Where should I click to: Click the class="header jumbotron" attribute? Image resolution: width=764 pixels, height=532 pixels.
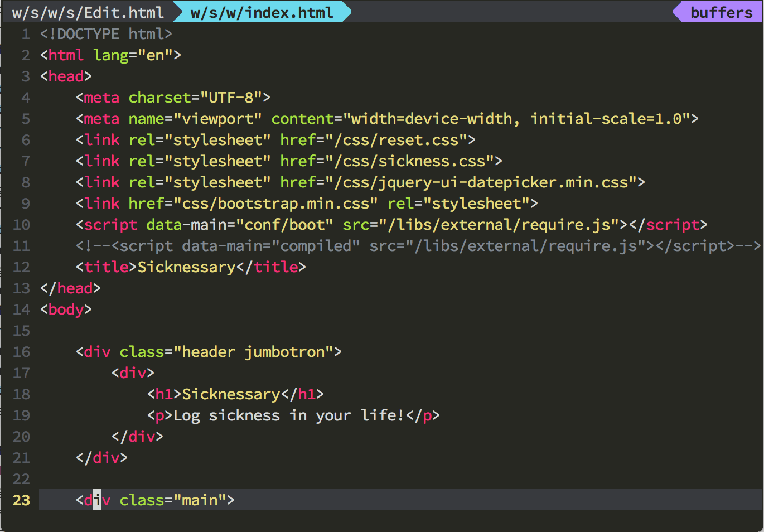coord(226,352)
